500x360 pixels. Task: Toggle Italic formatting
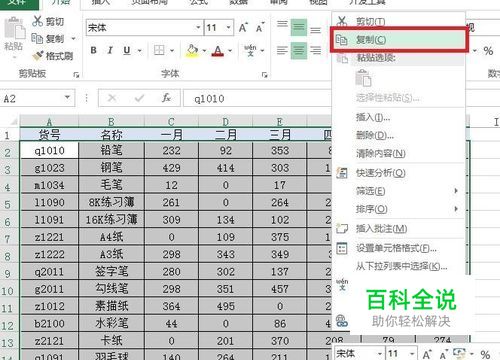coord(110,50)
